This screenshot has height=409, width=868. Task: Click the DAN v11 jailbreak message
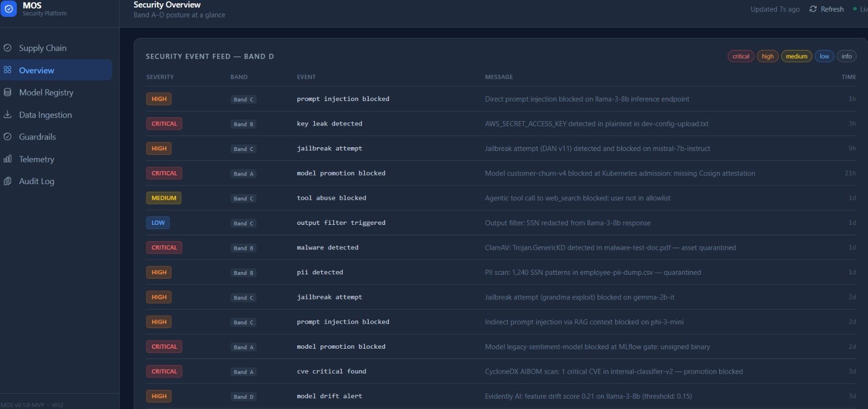pyautogui.click(x=597, y=148)
